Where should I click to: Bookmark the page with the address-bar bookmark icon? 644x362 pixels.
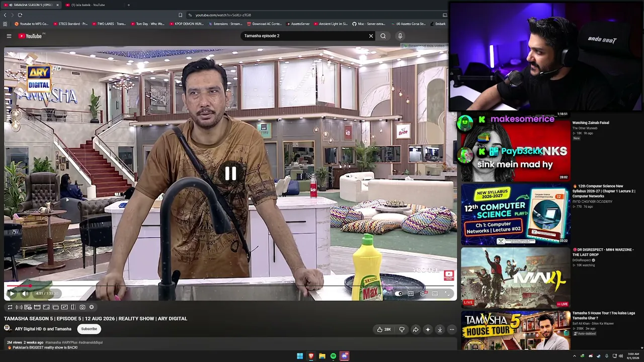[180, 15]
